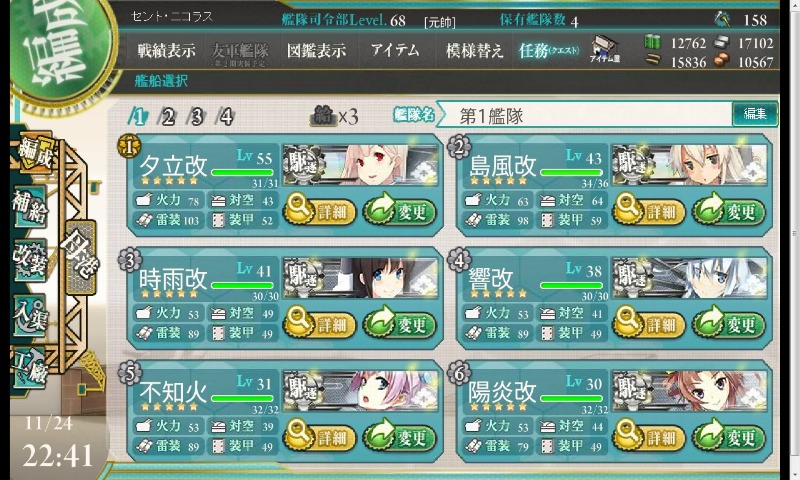Open the 補給 supply sidebar icon
The width and height of the screenshot is (800, 480).
click(x=31, y=207)
